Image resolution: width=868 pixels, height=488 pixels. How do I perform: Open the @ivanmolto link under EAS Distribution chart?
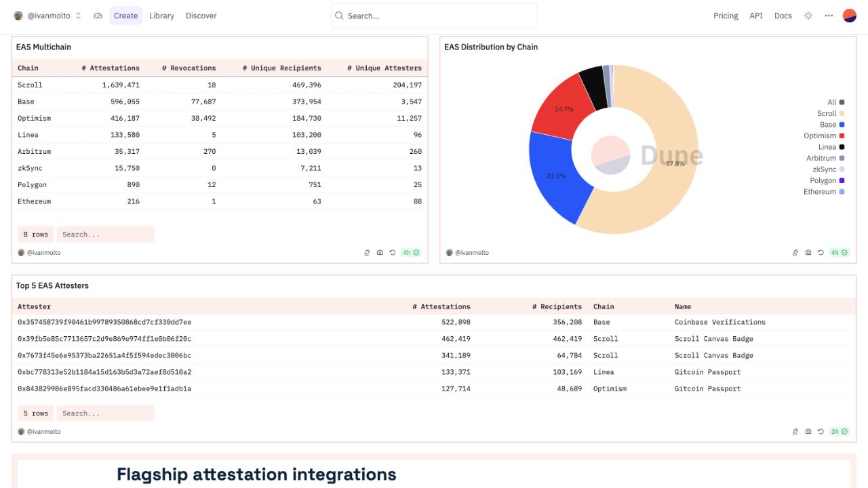click(471, 253)
